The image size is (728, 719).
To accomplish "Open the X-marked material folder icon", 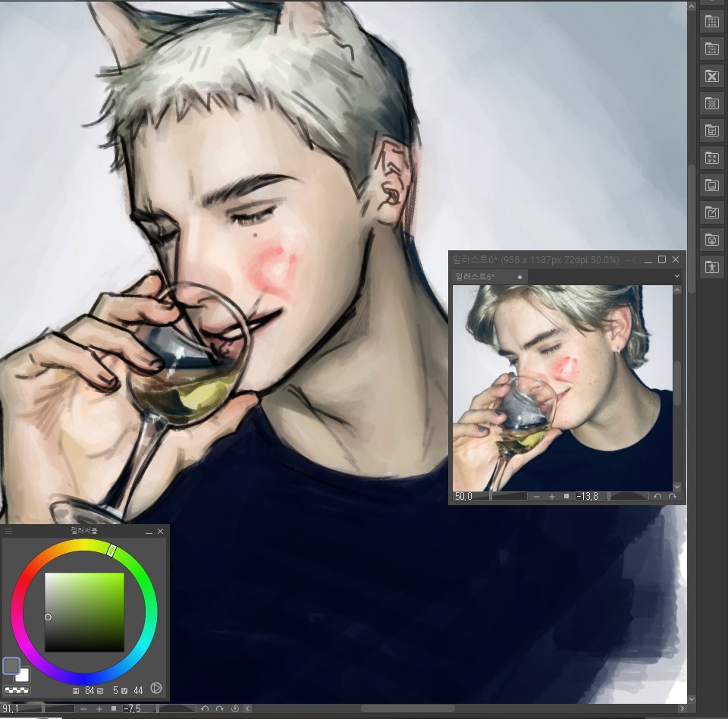I will coord(712,76).
